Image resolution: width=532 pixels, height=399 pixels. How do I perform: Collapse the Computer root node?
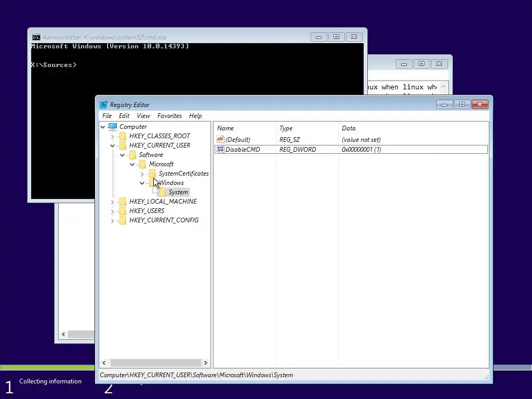tap(103, 127)
